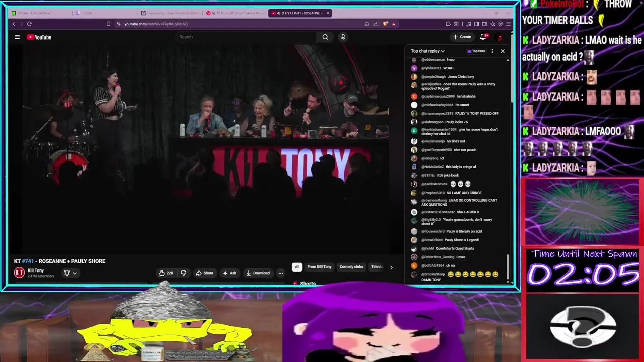Click the @SmokinSharp DAMN TONY message

pos(454,277)
